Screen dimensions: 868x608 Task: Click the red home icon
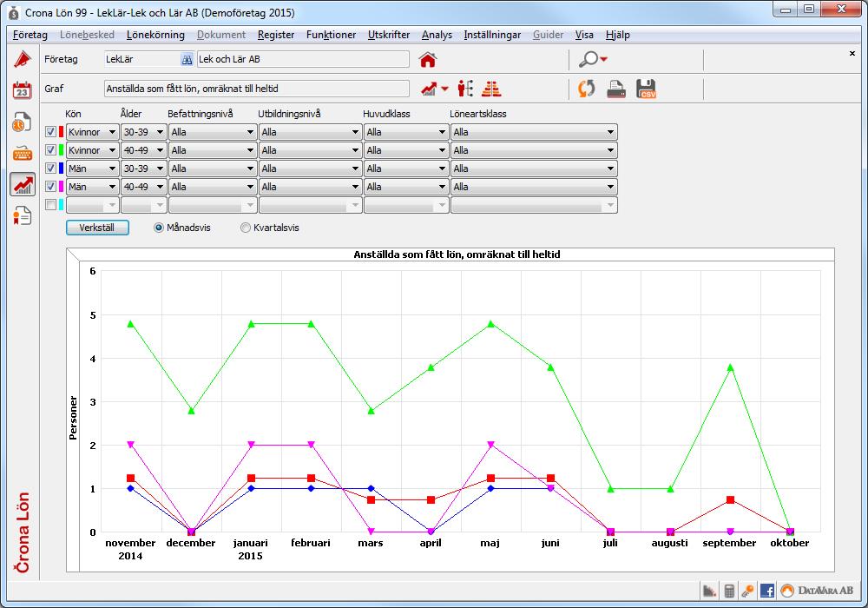tap(427, 59)
